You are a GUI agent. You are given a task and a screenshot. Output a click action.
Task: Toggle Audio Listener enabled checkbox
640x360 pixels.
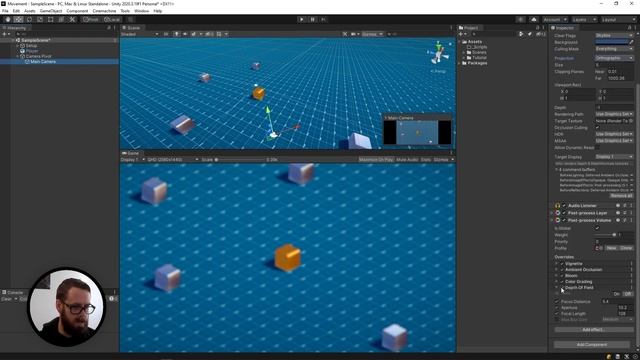coord(564,206)
